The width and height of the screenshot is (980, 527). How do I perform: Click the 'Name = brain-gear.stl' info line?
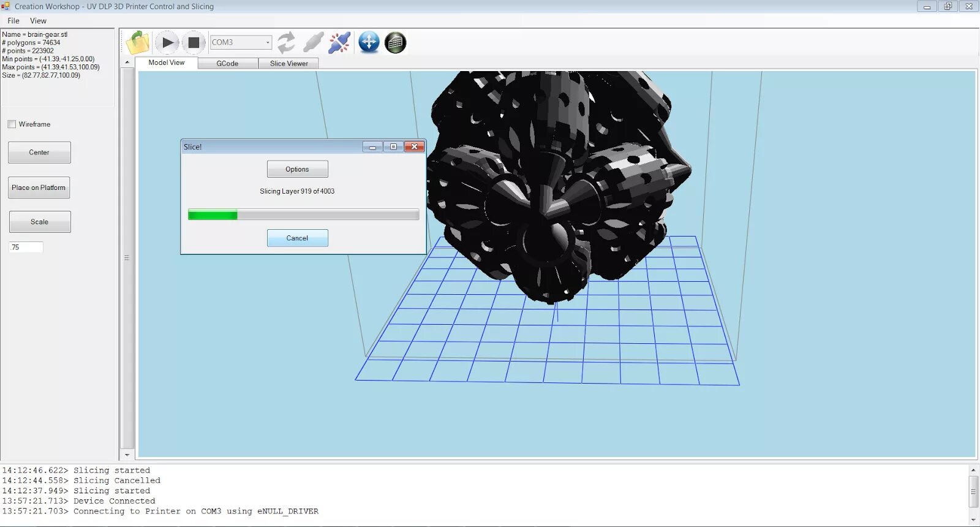point(35,35)
